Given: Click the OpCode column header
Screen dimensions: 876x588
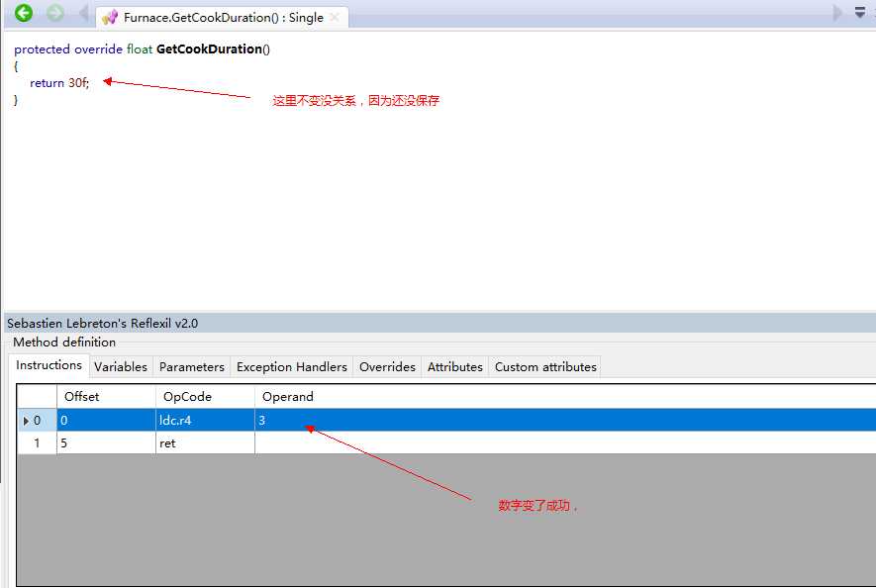Looking at the screenshot, I should [205, 396].
